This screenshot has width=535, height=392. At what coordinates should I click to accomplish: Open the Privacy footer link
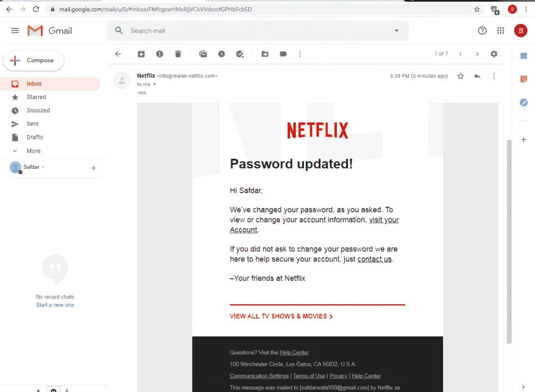(x=338, y=376)
